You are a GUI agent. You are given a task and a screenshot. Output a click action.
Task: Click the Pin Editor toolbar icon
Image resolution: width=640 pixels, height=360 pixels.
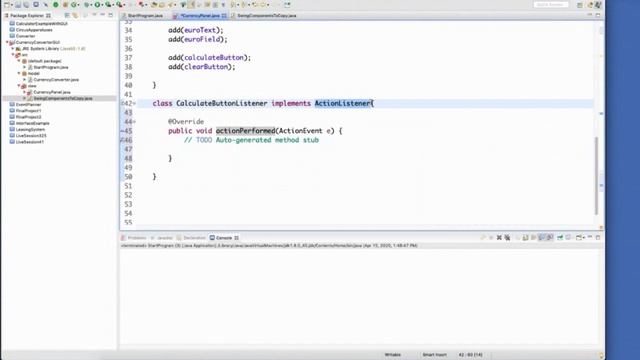pyautogui.click(x=288, y=4)
